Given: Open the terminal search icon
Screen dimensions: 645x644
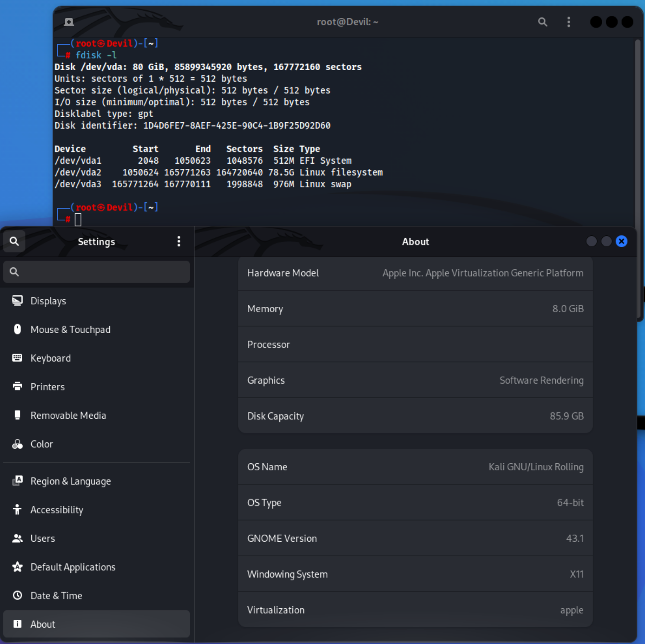Looking at the screenshot, I should [x=542, y=22].
